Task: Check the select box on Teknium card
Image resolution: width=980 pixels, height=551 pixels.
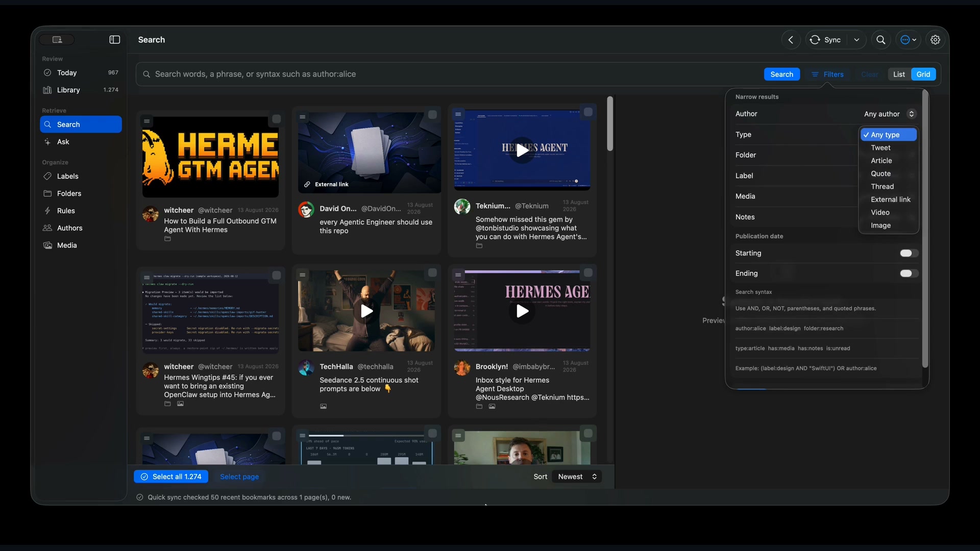Action: coord(588,112)
